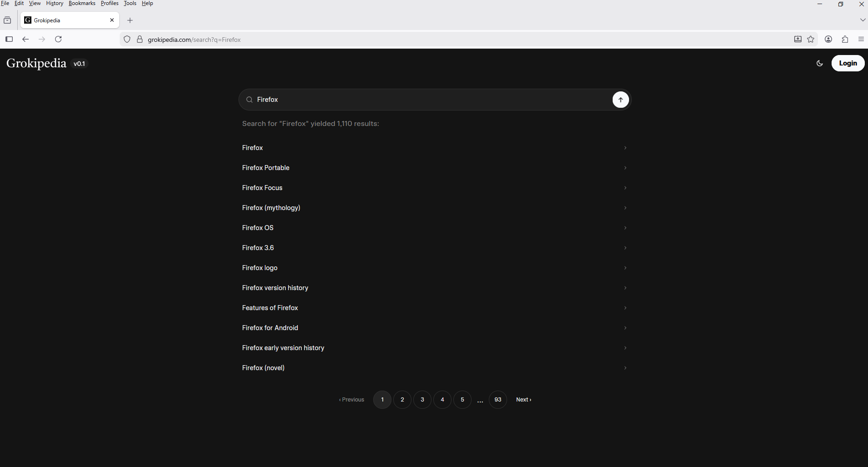Click the Next pagination link
Screen dimensions: 868x467
(x=523, y=400)
